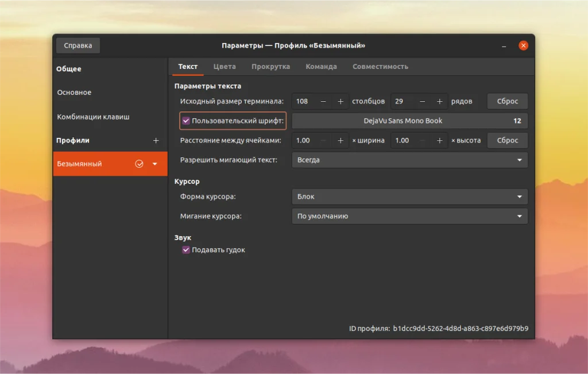Screen dimensions: 588x374
Task: Increase cell width spacing with plus
Action: (341, 140)
